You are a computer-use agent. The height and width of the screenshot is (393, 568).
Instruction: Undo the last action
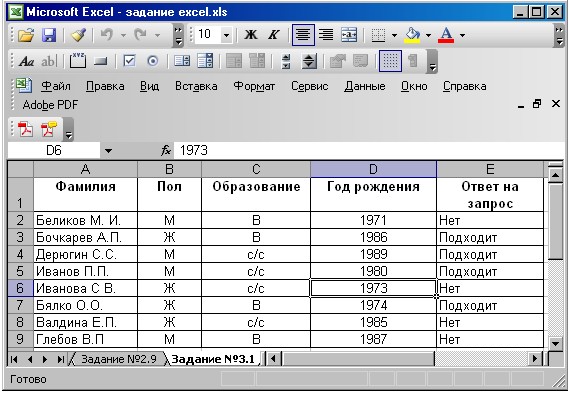[x=106, y=35]
